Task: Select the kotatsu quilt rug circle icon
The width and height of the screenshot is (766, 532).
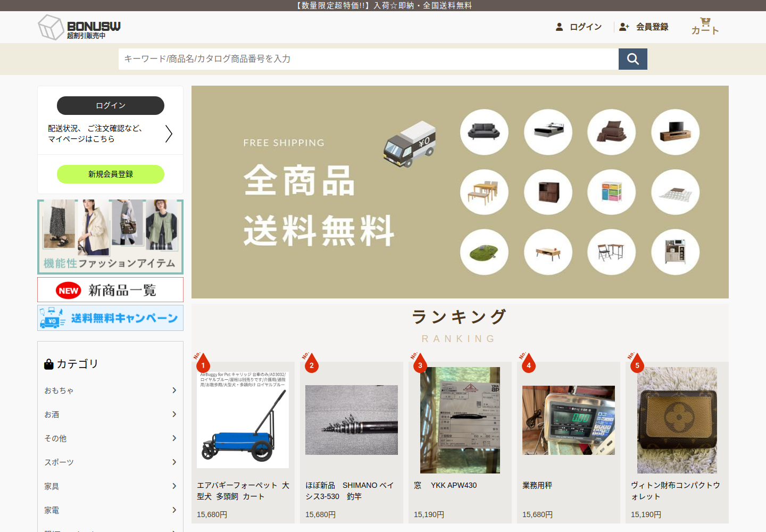Action: click(676, 192)
